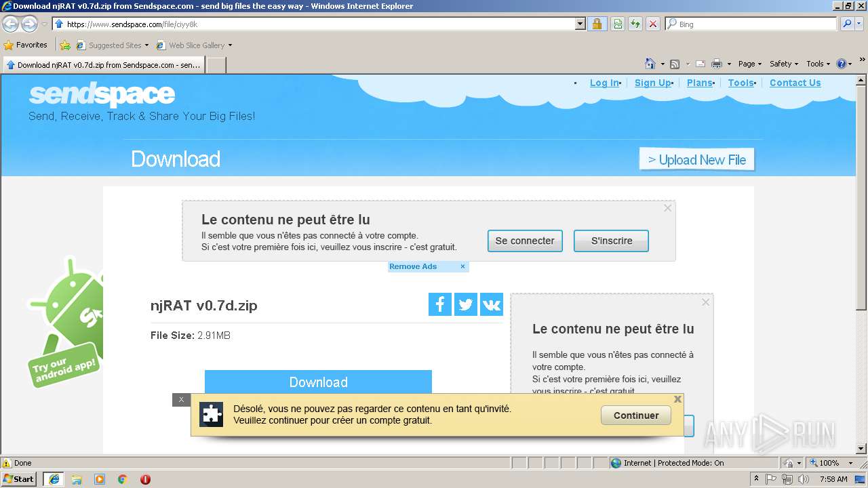Click Add to Favorites bar icon

coord(65,45)
